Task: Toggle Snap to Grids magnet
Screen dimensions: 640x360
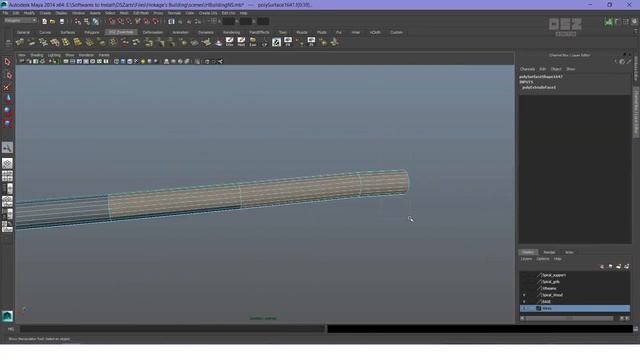Action: [x=112, y=21]
